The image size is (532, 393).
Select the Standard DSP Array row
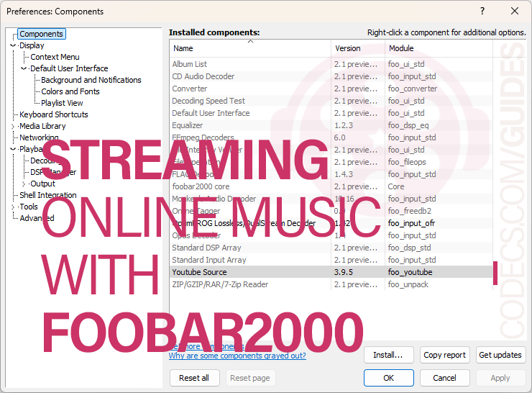(x=331, y=248)
